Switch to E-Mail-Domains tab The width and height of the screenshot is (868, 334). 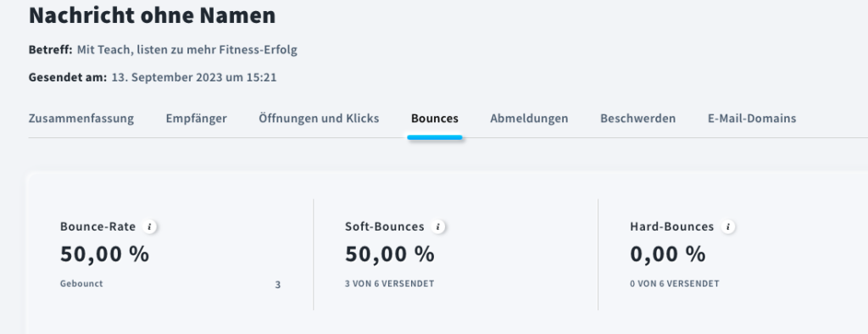tap(752, 118)
